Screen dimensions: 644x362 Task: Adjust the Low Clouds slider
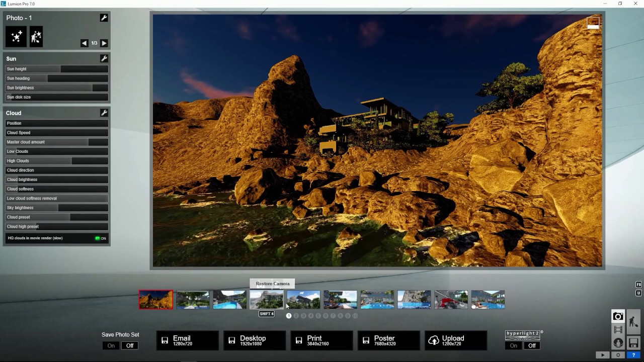click(57, 151)
